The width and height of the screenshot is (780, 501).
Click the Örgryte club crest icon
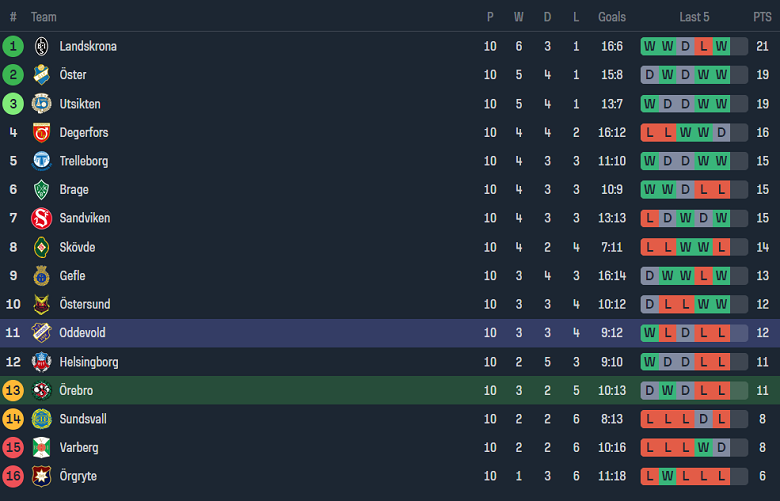(x=41, y=476)
